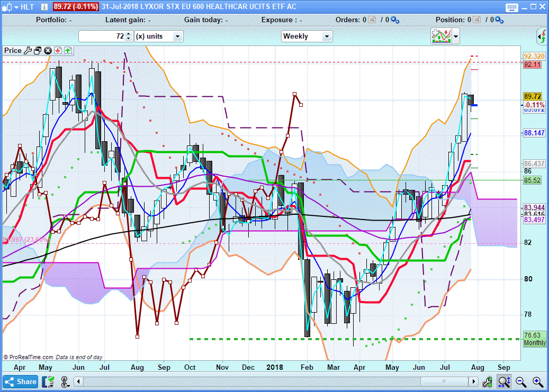Open the instrument information 'i' icon
The image size is (549, 392).
tap(44, 7)
